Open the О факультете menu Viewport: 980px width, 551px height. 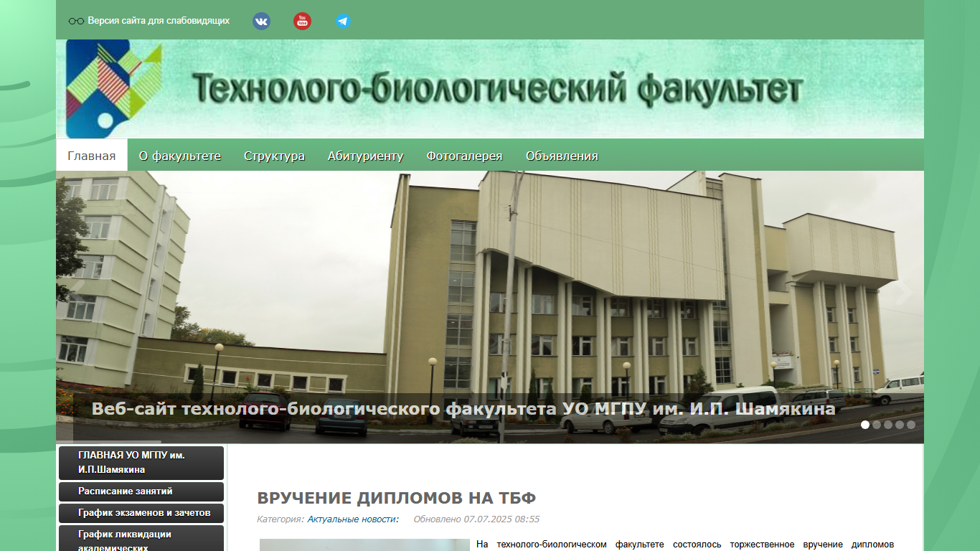[x=180, y=156]
